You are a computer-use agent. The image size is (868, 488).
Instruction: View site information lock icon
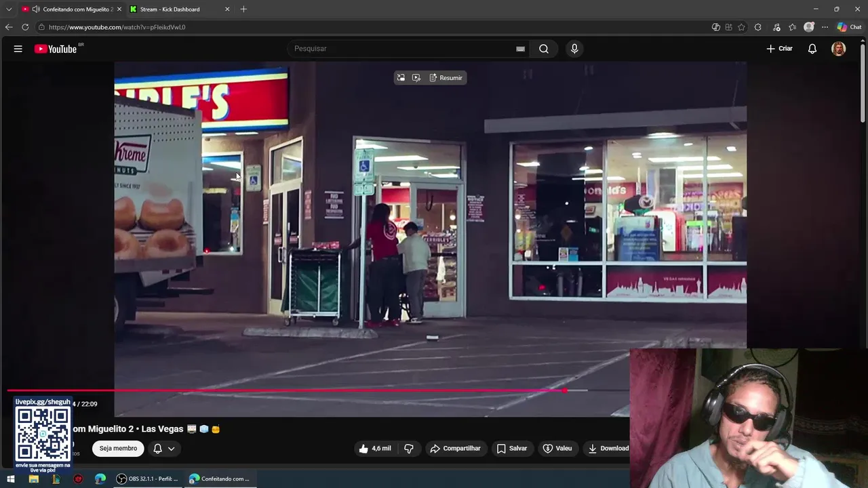point(41,27)
